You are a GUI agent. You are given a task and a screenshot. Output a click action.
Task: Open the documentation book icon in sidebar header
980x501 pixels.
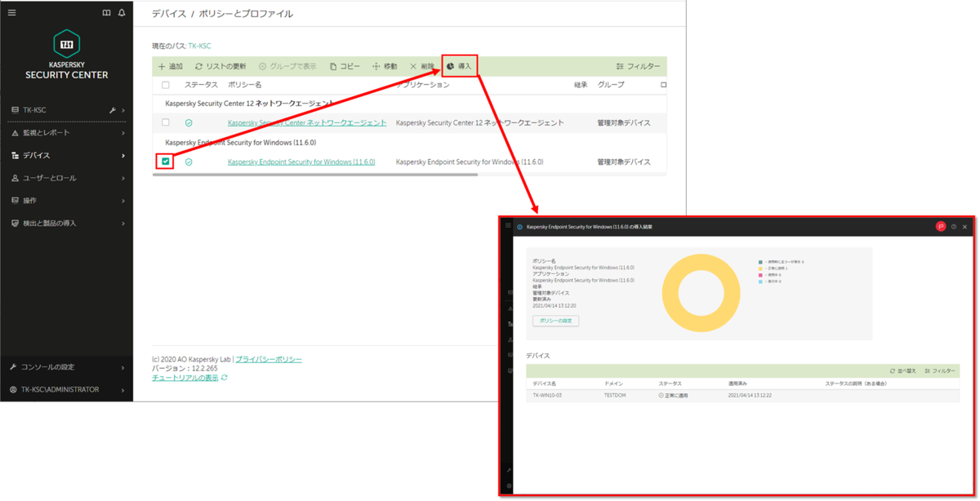coord(106,13)
